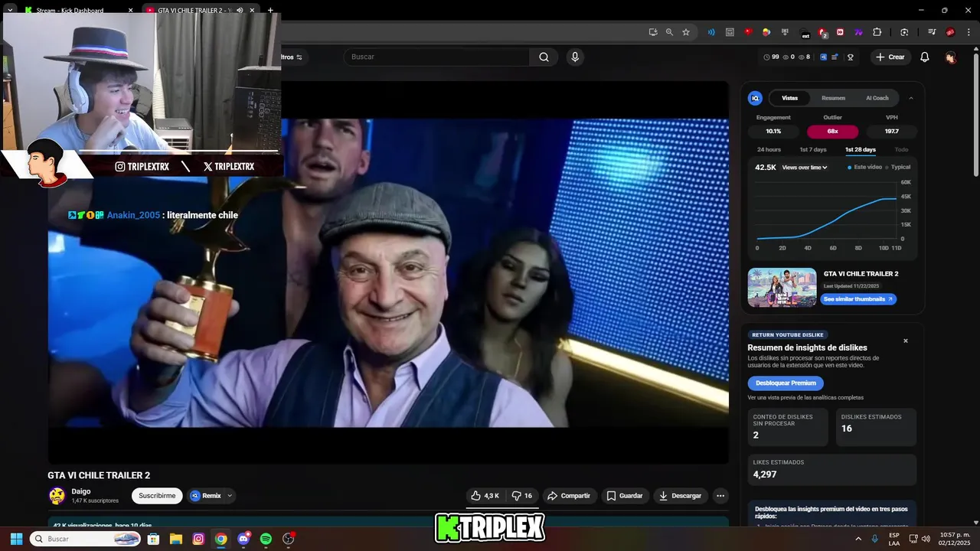
Task: Click the Crear button
Action: coord(890,57)
